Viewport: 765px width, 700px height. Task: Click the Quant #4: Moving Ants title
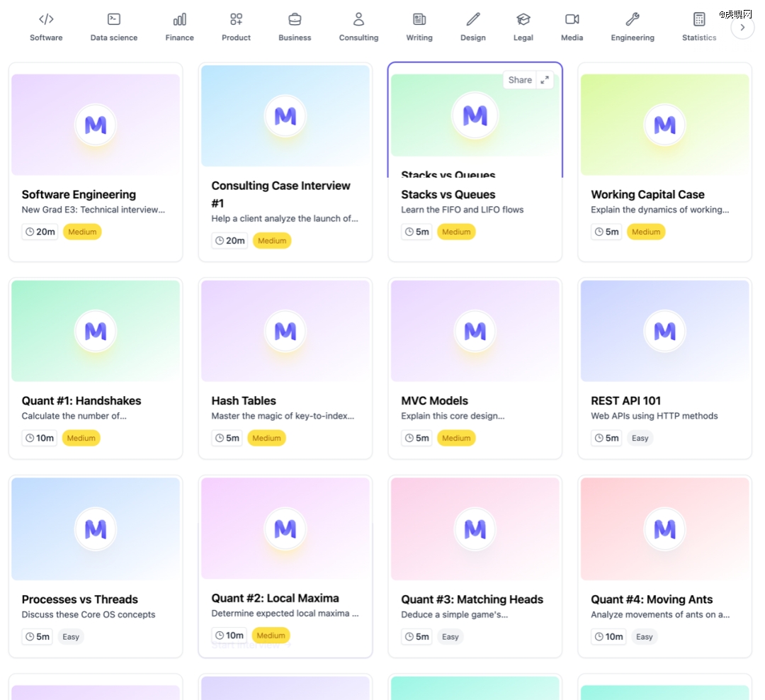[652, 599]
